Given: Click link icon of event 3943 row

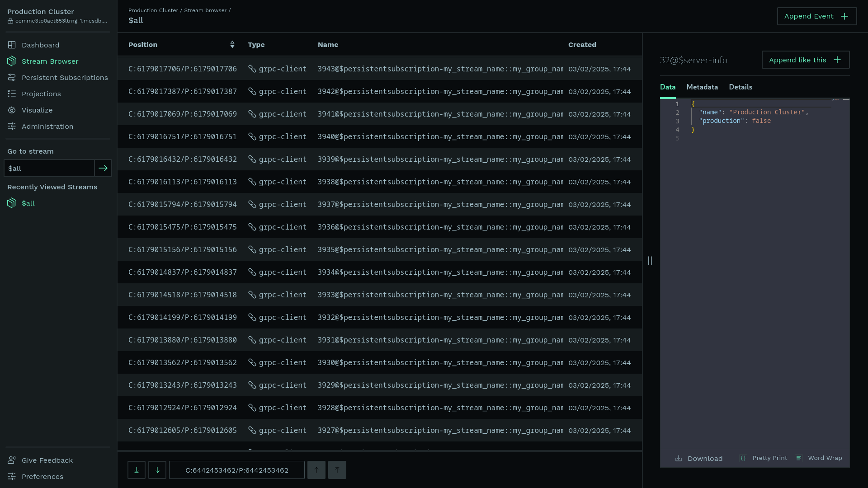Looking at the screenshot, I should (252, 69).
